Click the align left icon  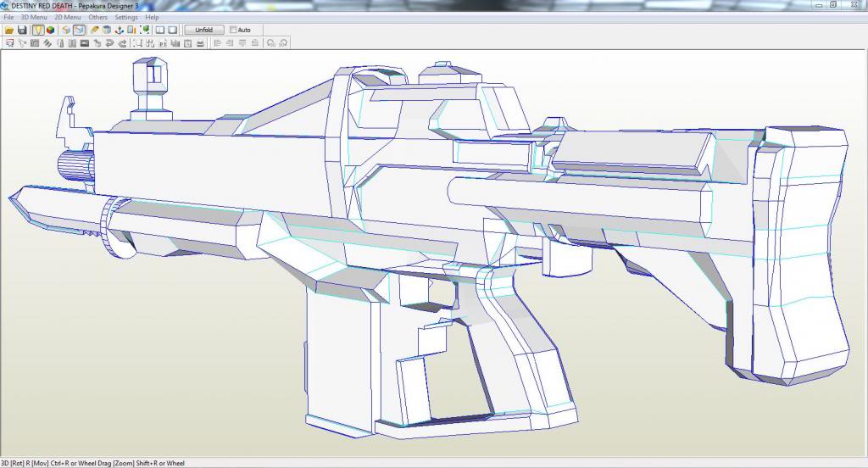tap(218, 43)
